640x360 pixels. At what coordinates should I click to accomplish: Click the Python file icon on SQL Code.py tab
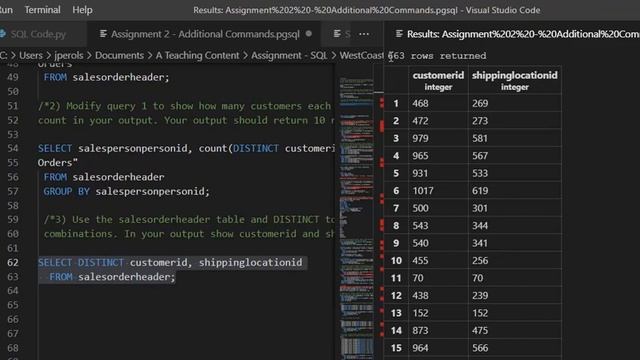[3, 34]
